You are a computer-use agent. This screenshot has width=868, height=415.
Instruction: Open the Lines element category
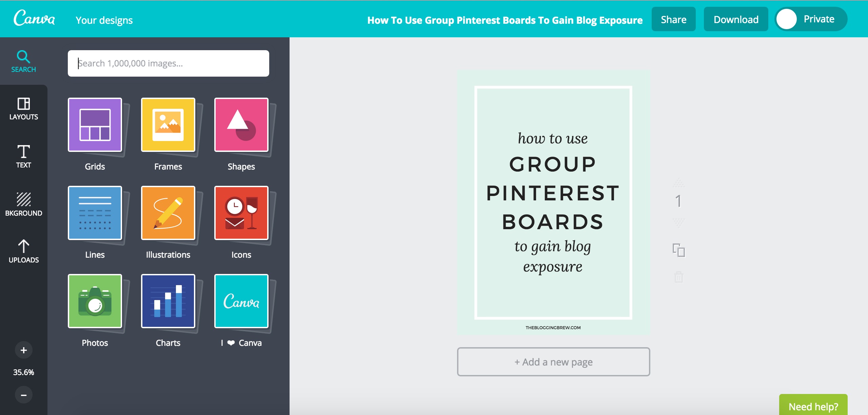coord(95,213)
